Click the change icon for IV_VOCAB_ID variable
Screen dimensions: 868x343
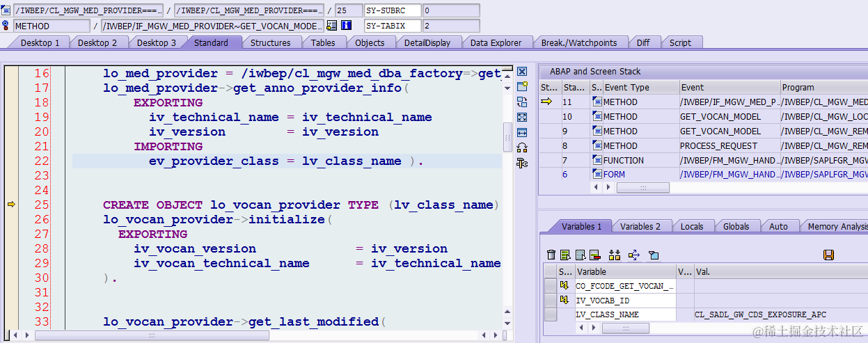tap(565, 300)
